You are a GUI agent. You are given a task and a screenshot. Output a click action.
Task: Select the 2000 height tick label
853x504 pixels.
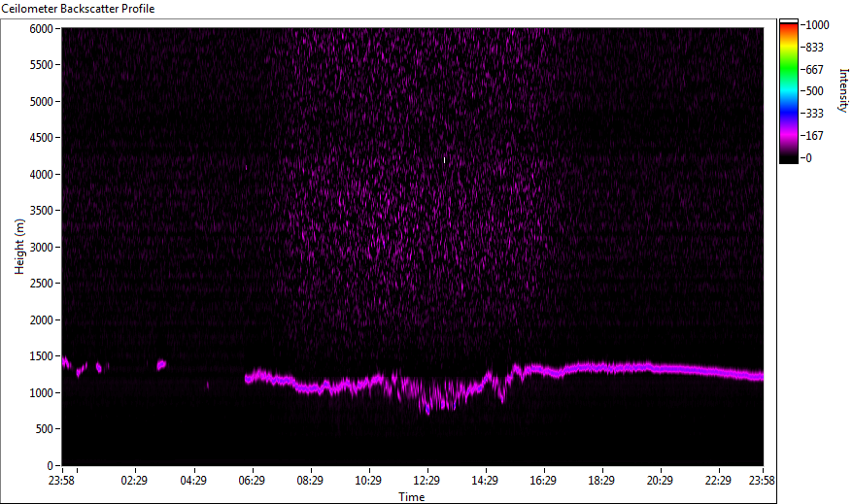click(x=42, y=320)
